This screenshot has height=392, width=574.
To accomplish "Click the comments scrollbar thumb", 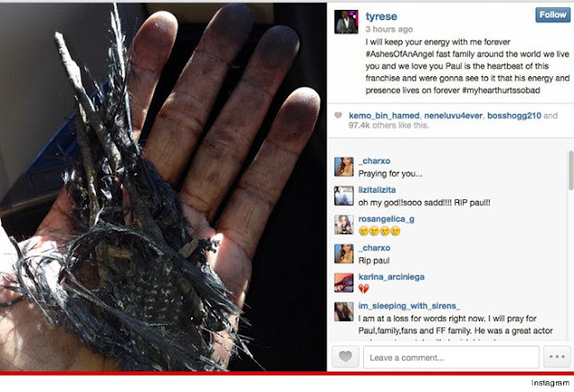I will click(571, 170).
